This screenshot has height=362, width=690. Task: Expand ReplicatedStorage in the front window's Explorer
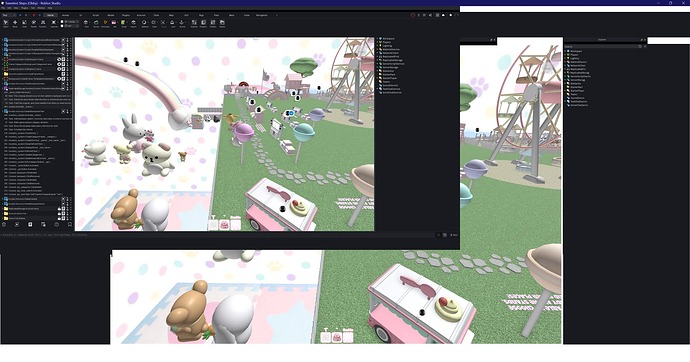[x=377, y=60]
